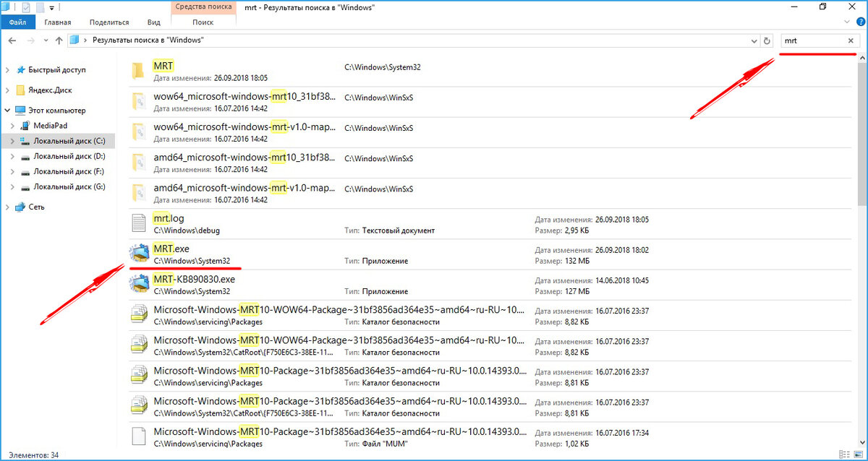Click the mrt.log file name

(x=169, y=218)
